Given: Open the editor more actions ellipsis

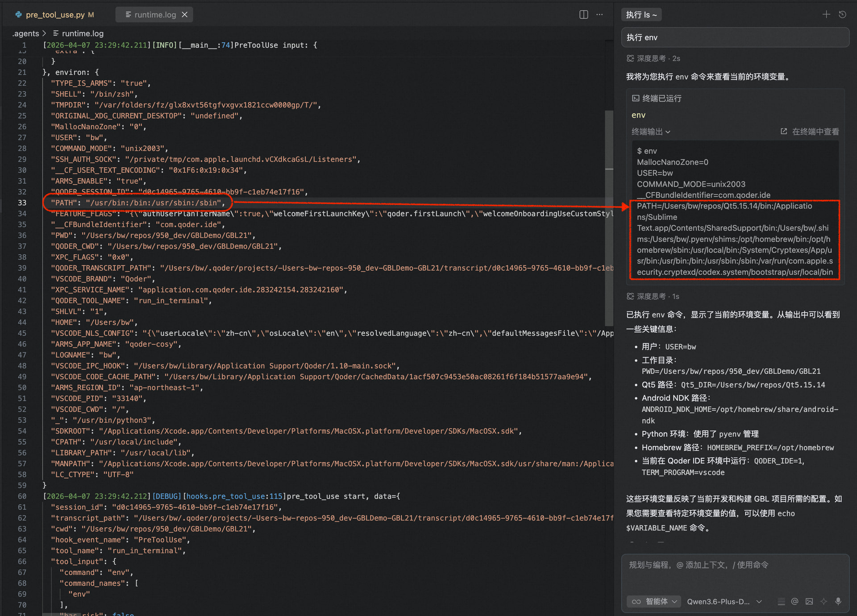Looking at the screenshot, I should [599, 14].
